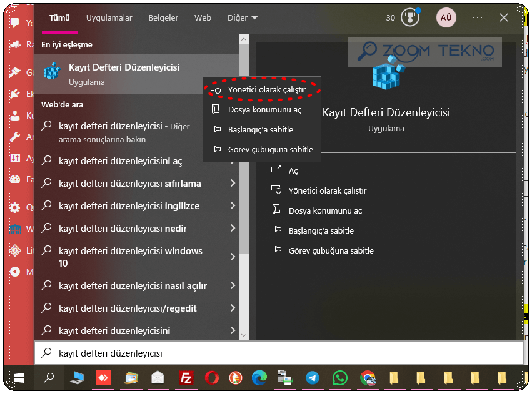Image resolution: width=532 pixels, height=394 pixels.
Task: Click the red arrows app icon on taskbar
Action: [103, 377]
